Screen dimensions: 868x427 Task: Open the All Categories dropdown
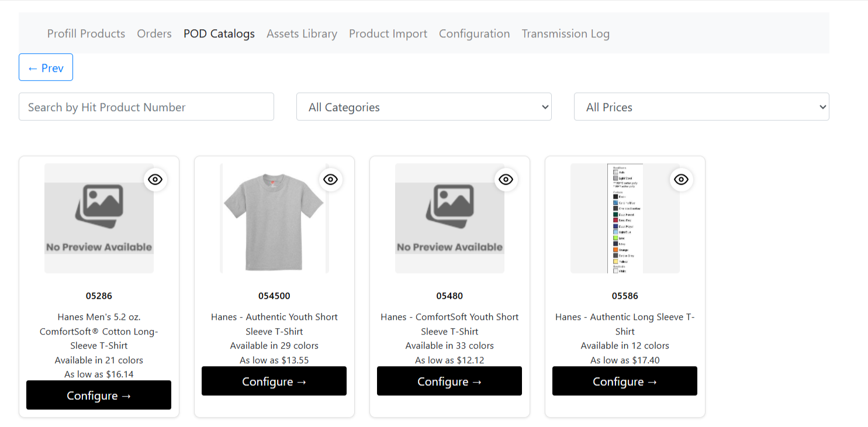pos(424,107)
